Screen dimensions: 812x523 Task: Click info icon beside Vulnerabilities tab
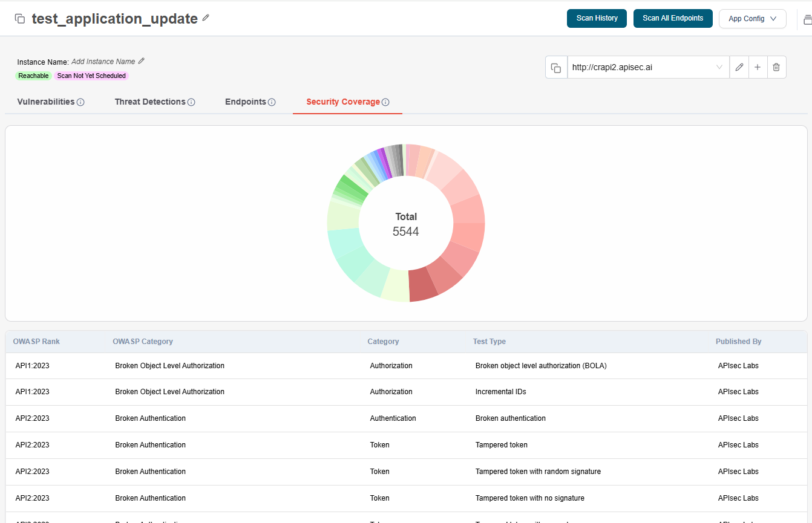tap(80, 102)
